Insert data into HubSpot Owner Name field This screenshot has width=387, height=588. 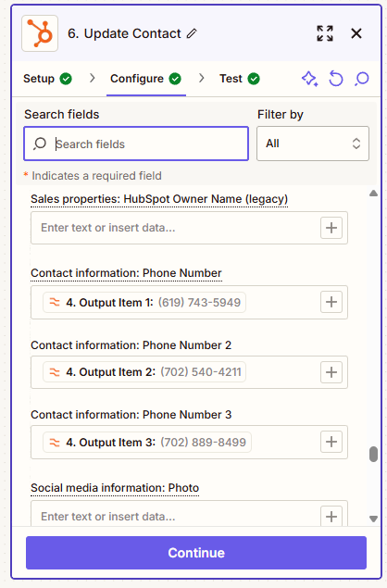(331, 228)
